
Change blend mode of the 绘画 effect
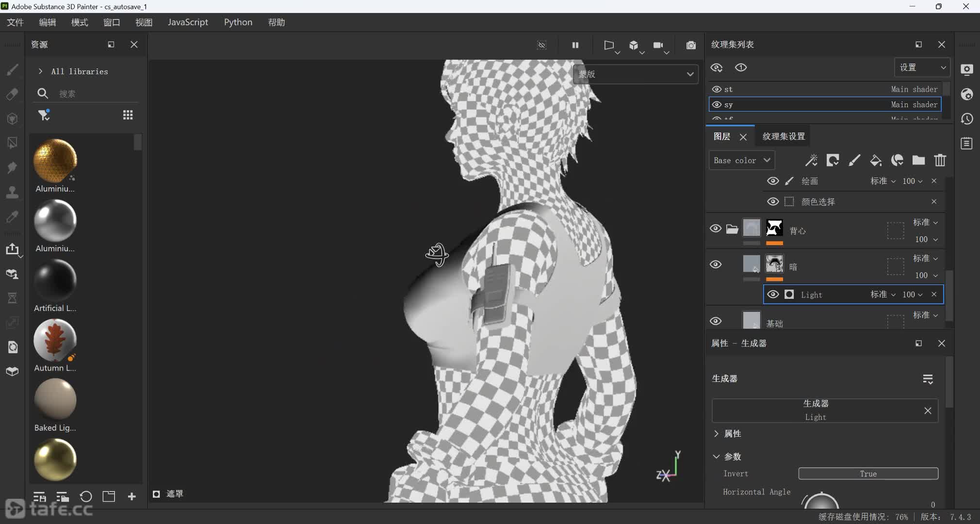tap(883, 181)
